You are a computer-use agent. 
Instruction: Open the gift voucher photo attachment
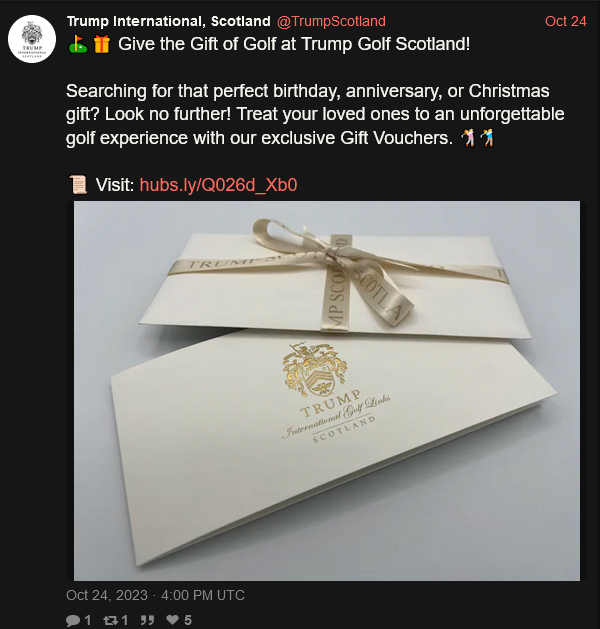tap(327, 391)
